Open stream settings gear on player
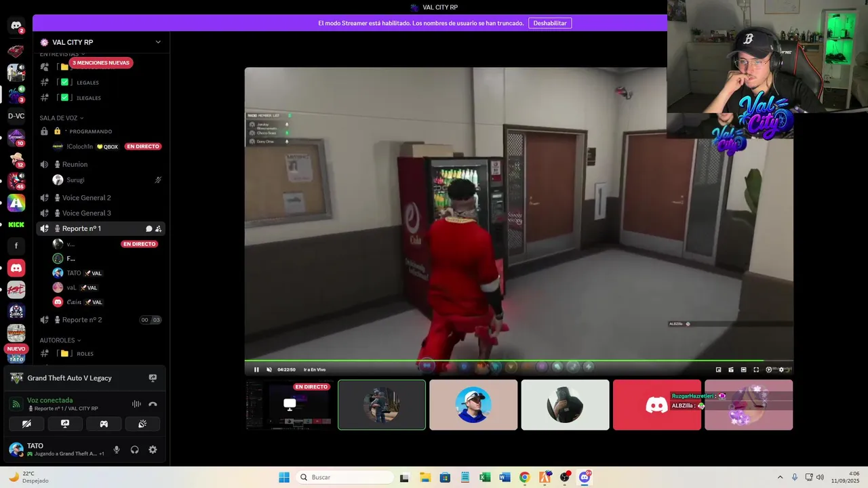This screenshot has width=868, height=488. point(781,369)
